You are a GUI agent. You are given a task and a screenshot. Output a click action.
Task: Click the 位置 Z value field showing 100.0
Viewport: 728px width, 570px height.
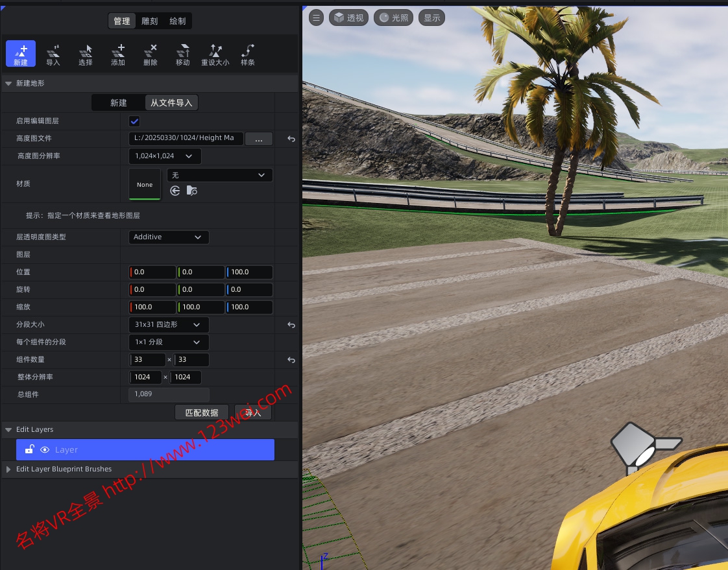click(249, 272)
